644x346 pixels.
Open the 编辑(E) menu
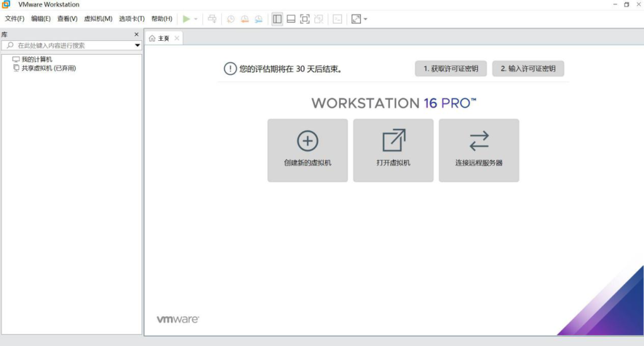(x=41, y=19)
